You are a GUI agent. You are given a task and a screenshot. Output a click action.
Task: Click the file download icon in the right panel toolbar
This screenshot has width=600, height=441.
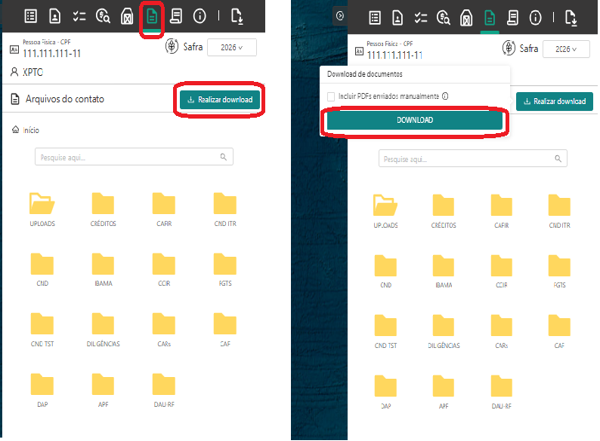pos(571,19)
